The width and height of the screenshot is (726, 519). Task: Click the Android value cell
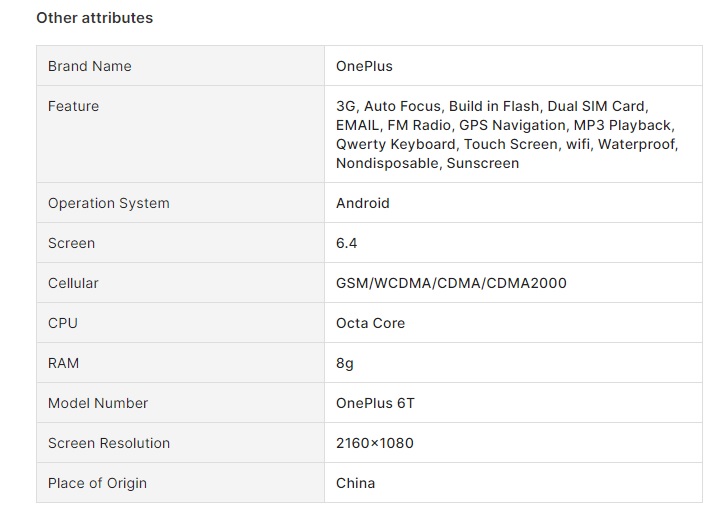513,203
